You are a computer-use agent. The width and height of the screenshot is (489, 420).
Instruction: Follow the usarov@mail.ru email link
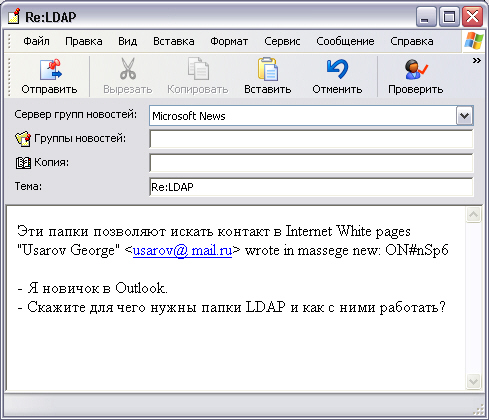tap(182, 250)
